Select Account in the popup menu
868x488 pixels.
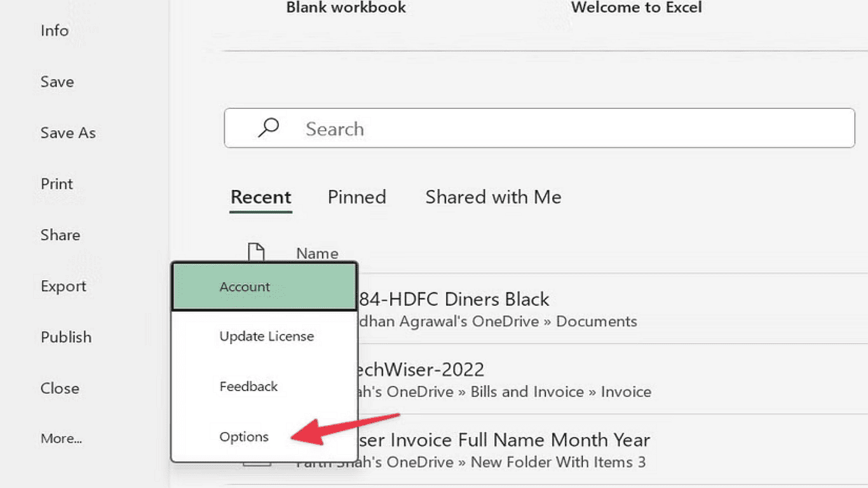pos(264,287)
